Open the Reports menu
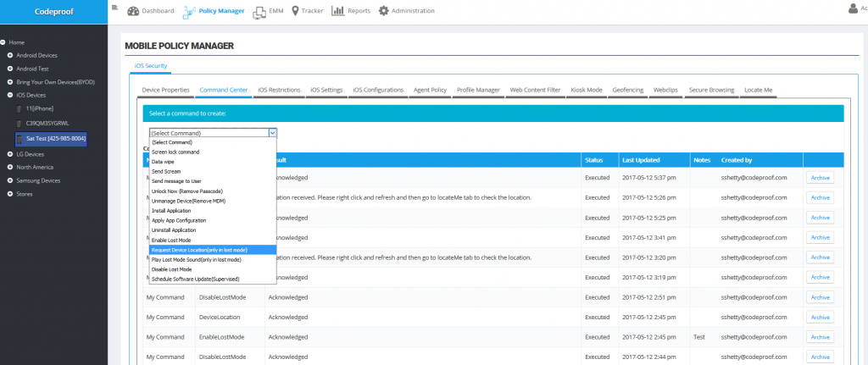This screenshot has width=868, height=365. [359, 10]
